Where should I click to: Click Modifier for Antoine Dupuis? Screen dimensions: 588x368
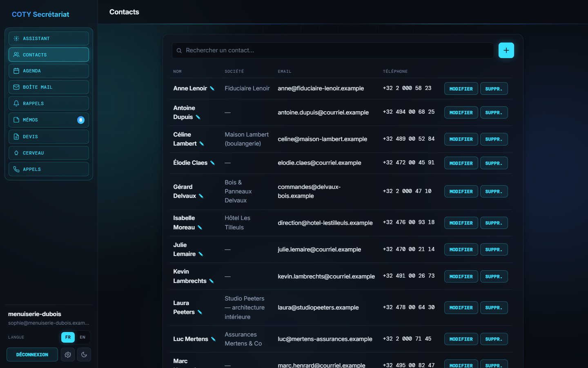pyautogui.click(x=461, y=112)
